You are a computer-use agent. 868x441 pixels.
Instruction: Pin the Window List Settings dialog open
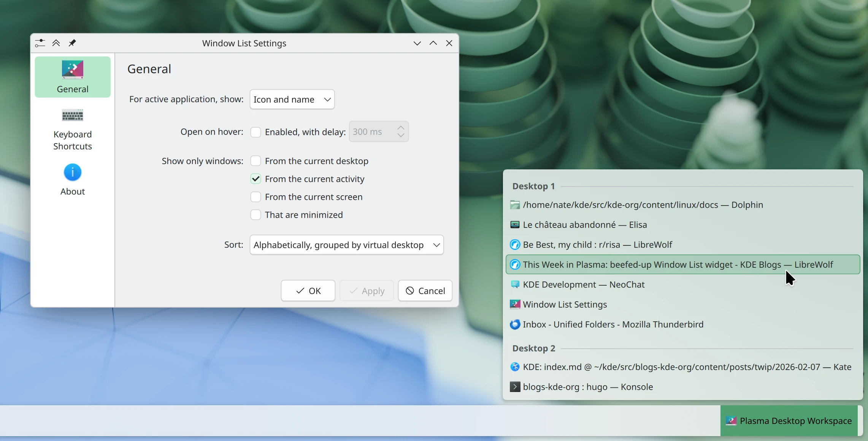(x=72, y=43)
